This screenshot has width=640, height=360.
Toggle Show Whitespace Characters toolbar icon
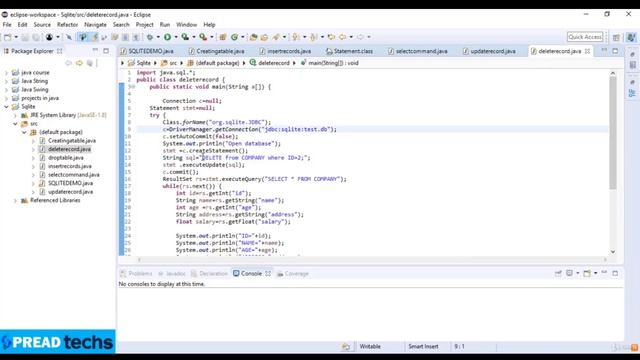click(x=136, y=37)
